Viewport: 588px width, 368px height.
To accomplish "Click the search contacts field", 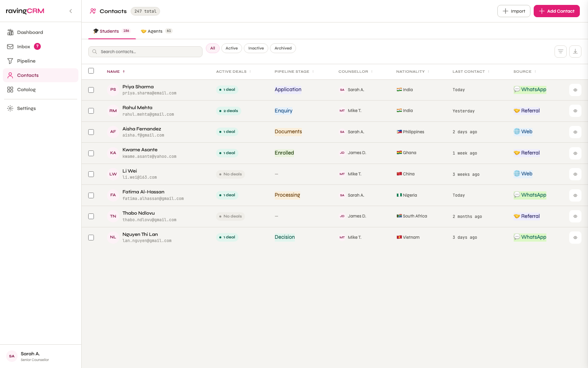I will click(145, 52).
